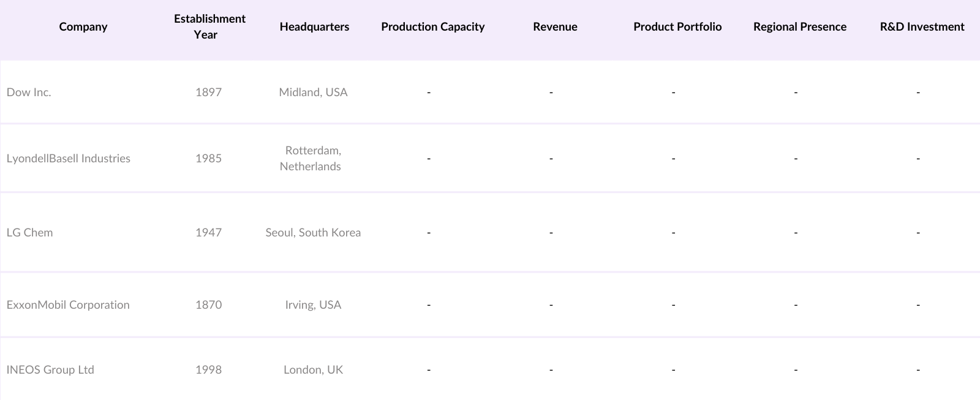Click the Midland, USA headquarters cell
This screenshot has width=980, height=400.
[x=313, y=92]
